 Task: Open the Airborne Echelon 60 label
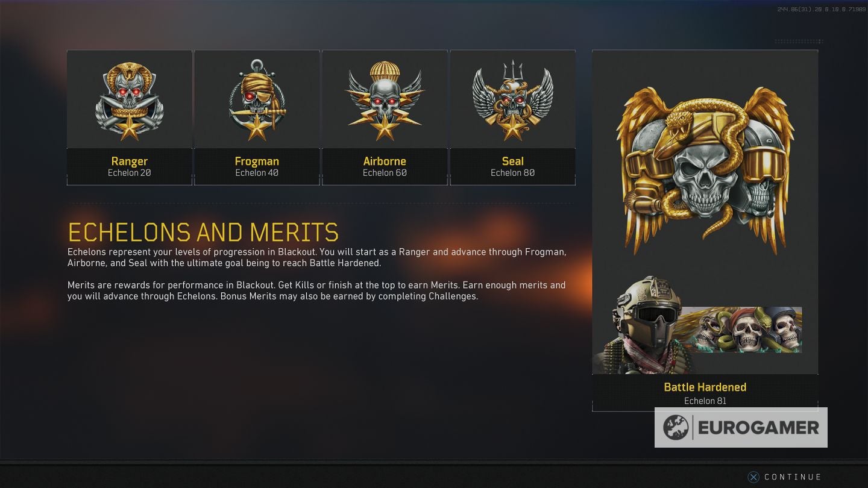point(385,166)
